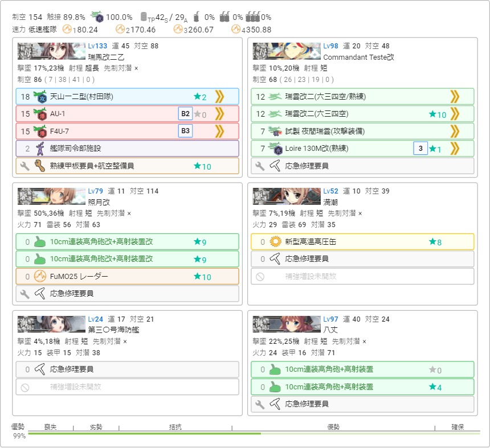Viewport: 490px width, 448px height.
Task: Open the proficiency chevron for 天山一二型(村田隊)
Action: [x=219, y=97]
